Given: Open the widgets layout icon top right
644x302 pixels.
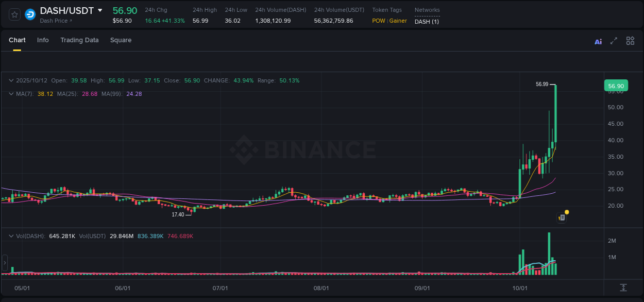Looking at the screenshot, I should tap(630, 40).
